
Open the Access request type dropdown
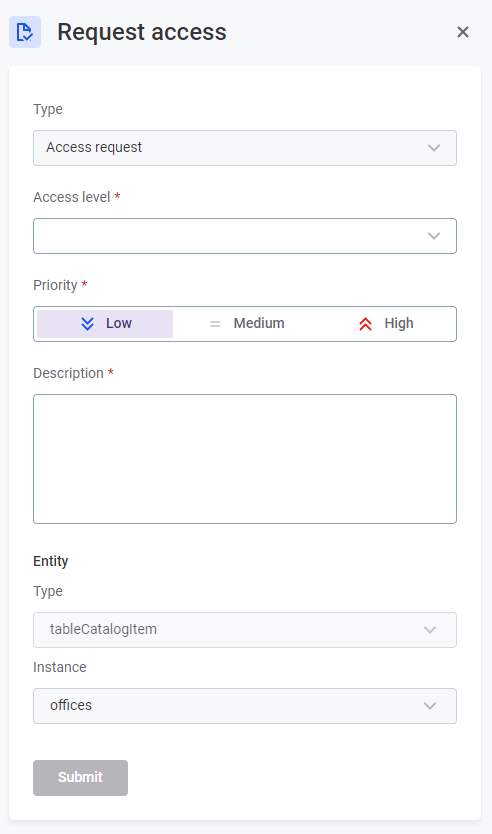tap(245, 148)
